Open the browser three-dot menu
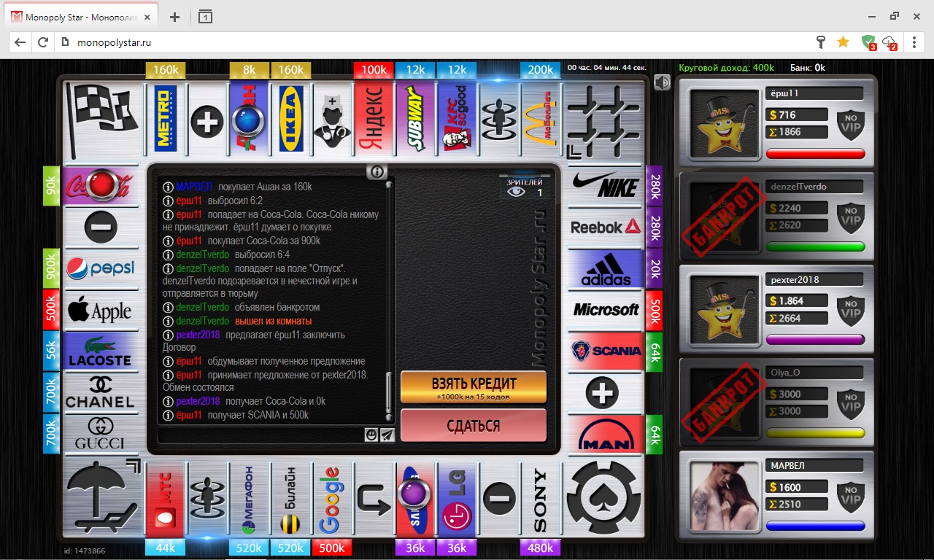This screenshot has width=934, height=560. coord(914,42)
